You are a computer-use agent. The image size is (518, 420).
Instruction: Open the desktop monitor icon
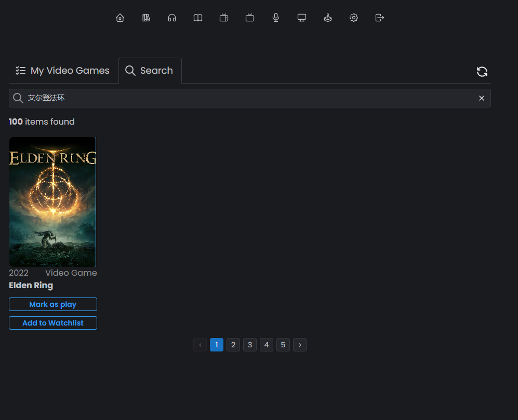click(302, 18)
